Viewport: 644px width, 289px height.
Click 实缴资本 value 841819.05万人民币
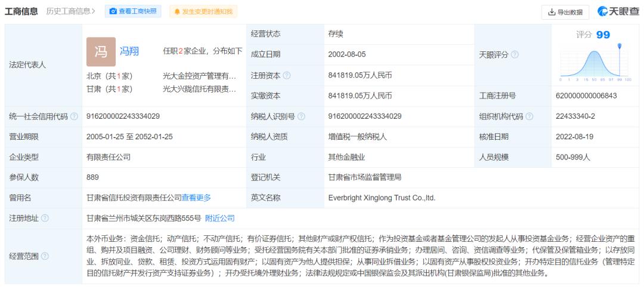[360, 96]
